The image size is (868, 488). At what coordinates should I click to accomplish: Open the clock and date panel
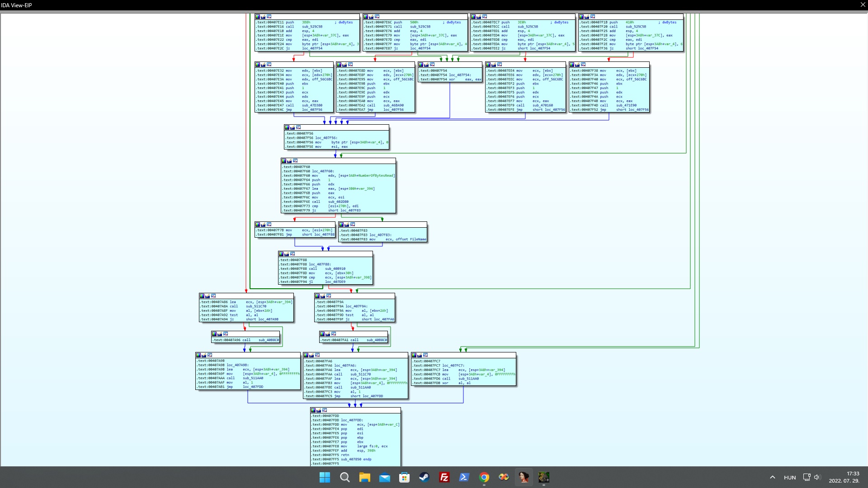coord(844,477)
